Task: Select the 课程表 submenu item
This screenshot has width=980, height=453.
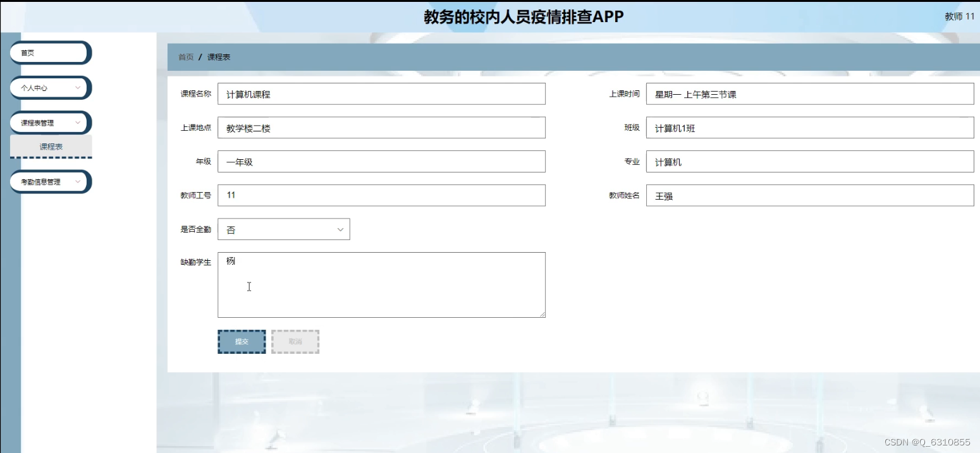Action: (51, 147)
